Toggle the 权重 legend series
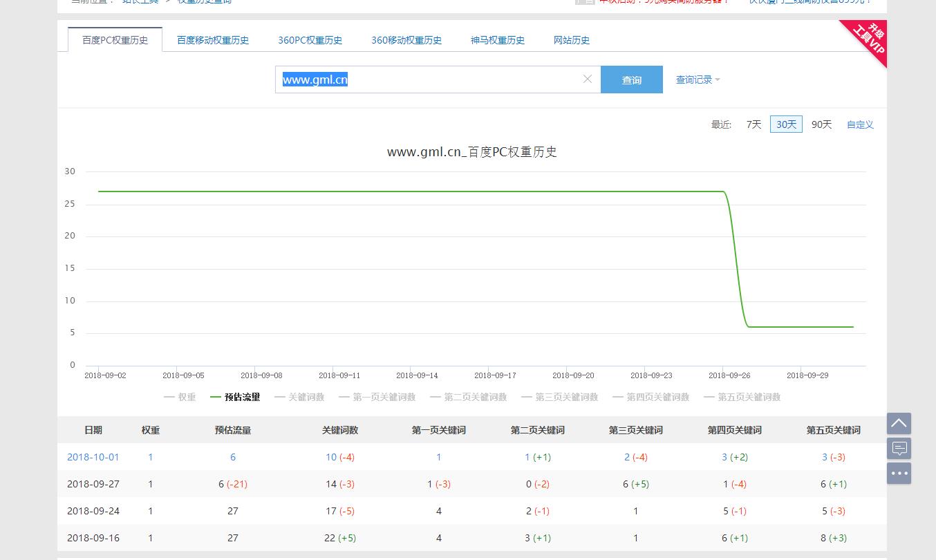Screen dimensions: 936x560 [x=180, y=397]
